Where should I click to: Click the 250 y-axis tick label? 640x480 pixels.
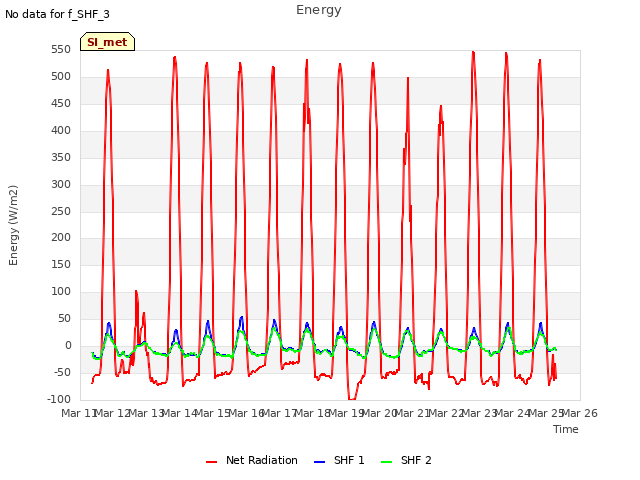pos(61,211)
